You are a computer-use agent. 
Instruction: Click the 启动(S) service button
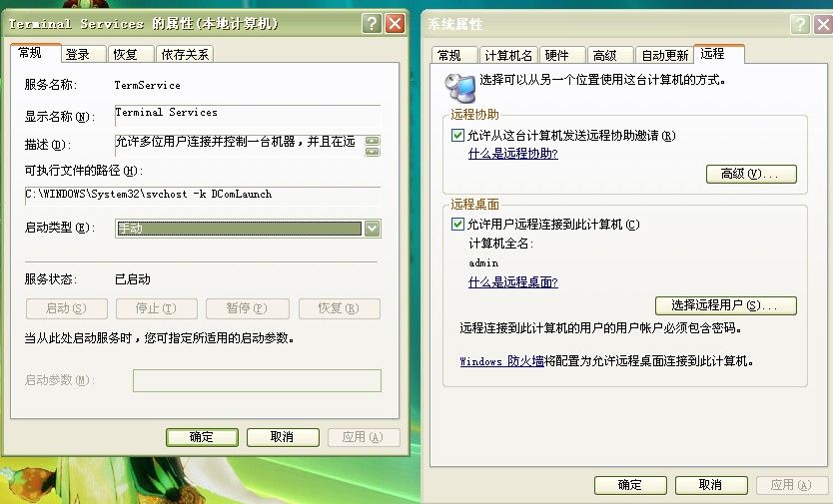[66, 308]
